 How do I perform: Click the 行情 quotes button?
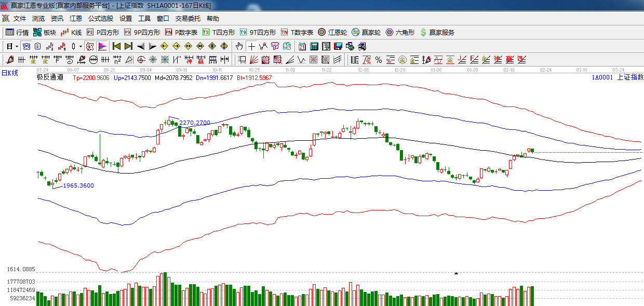[x=17, y=32]
